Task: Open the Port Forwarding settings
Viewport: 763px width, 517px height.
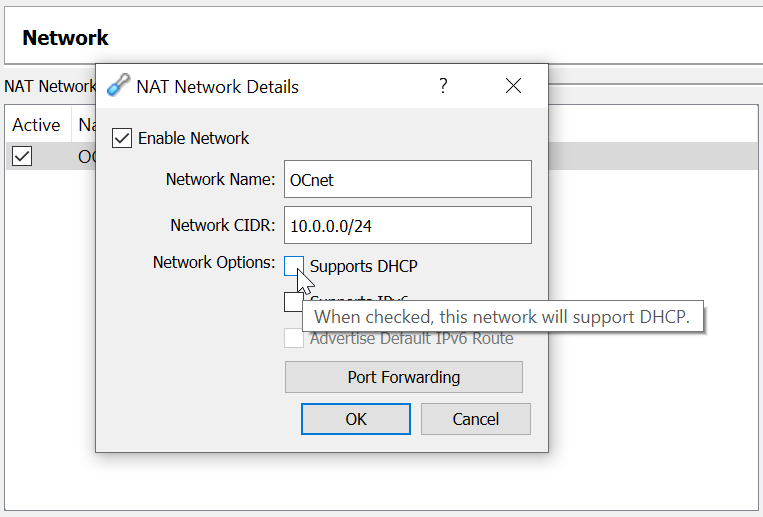Action: point(403,377)
